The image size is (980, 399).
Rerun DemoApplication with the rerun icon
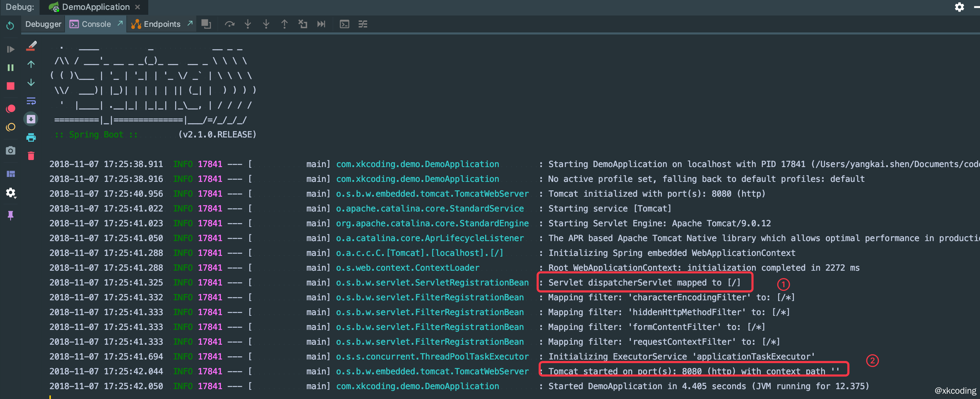(10, 25)
